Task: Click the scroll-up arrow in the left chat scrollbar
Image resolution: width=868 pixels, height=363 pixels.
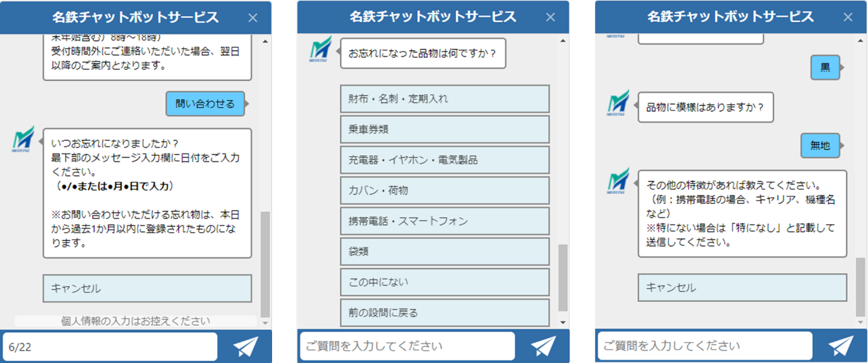Action: tap(265, 42)
